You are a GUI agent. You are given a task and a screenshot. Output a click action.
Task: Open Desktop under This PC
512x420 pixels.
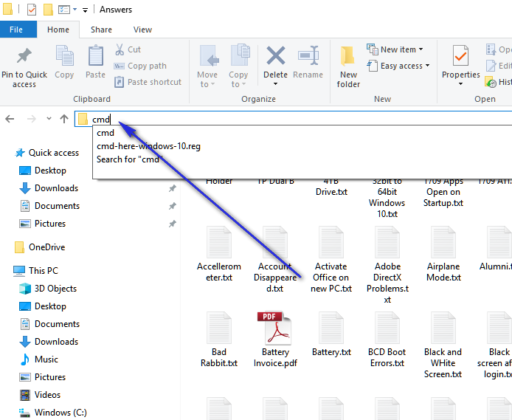point(43,306)
